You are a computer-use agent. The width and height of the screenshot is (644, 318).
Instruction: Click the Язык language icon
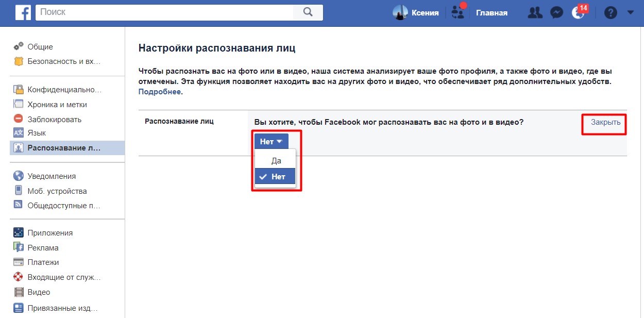click(x=19, y=133)
